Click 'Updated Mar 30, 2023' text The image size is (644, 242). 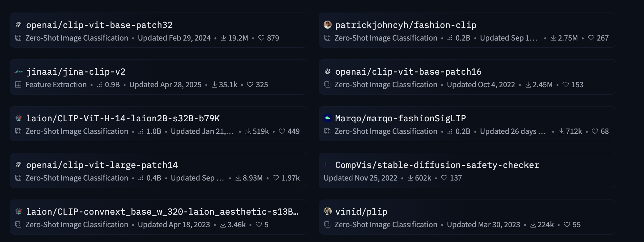pos(483,225)
